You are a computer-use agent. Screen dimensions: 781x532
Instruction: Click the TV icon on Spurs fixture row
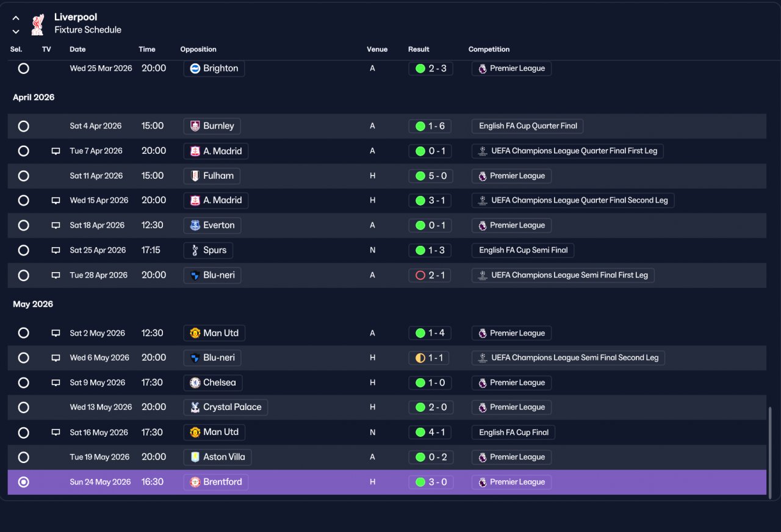[x=56, y=251]
